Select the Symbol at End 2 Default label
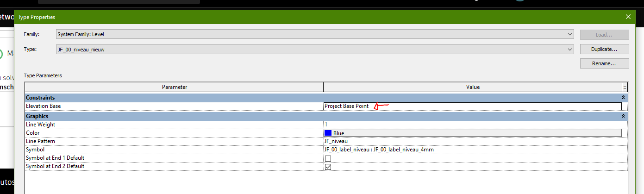This screenshot has width=644, height=194. click(55, 166)
